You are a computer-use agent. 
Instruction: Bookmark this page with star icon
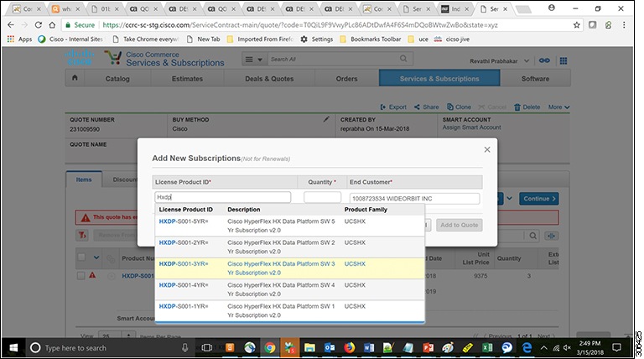click(577, 25)
